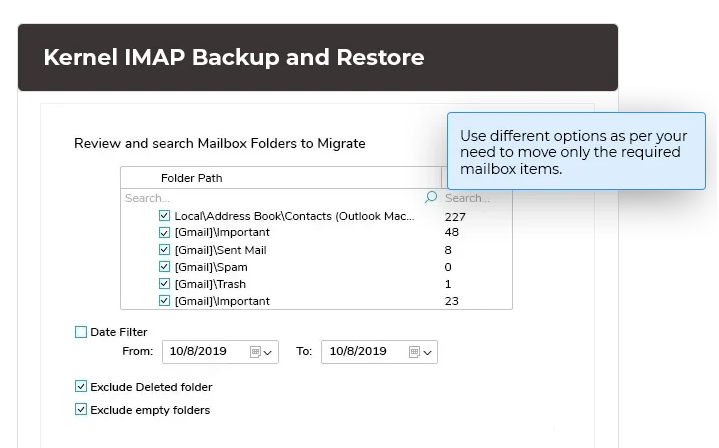
Task: Uncheck the [Gmail]\Spam folder checkbox
Action: click(164, 267)
